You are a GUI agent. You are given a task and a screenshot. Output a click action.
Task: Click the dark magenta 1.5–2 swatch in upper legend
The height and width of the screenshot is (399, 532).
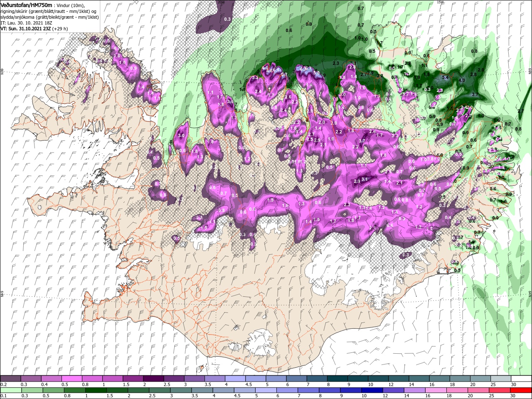pos(133,379)
